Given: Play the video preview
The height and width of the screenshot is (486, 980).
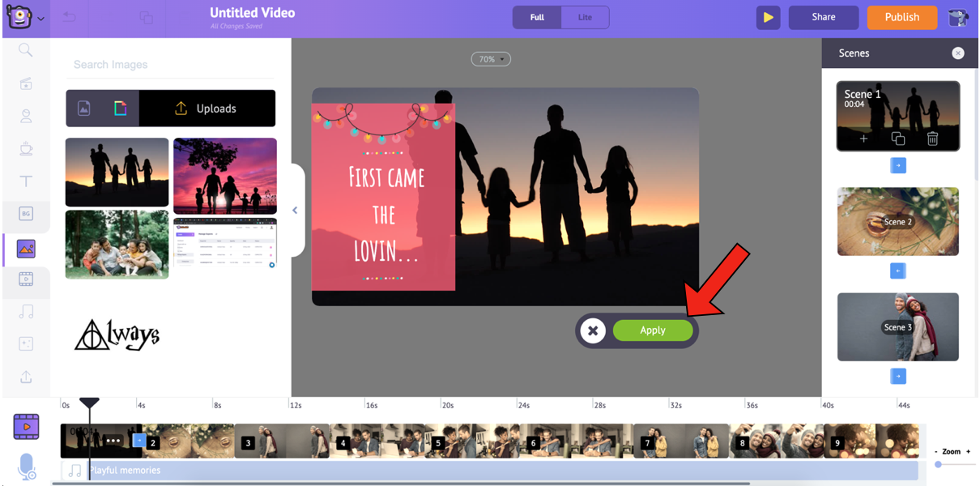Looking at the screenshot, I should (x=768, y=17).
